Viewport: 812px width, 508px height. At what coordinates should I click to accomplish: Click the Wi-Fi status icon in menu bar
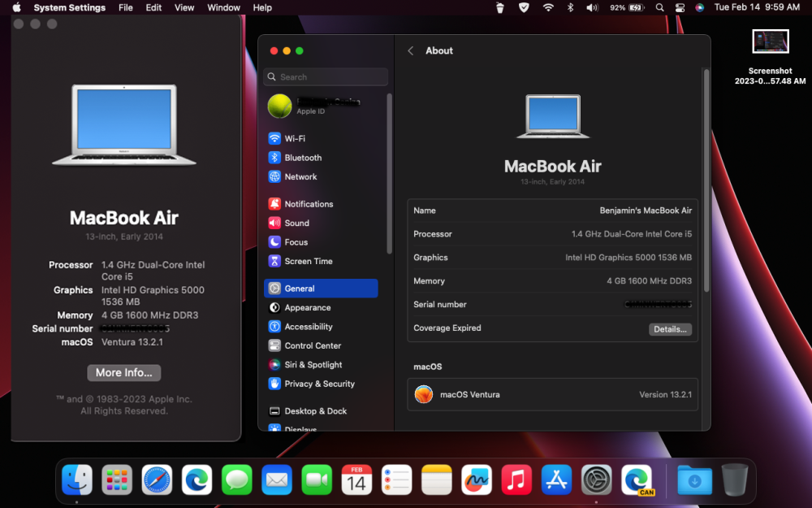(x=548, y=8)
